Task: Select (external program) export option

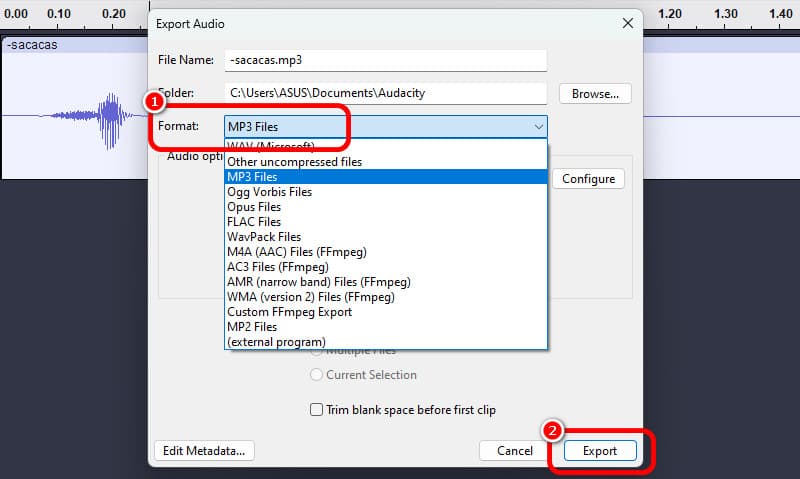Action: pyautogui.click(x=386, y=342)
